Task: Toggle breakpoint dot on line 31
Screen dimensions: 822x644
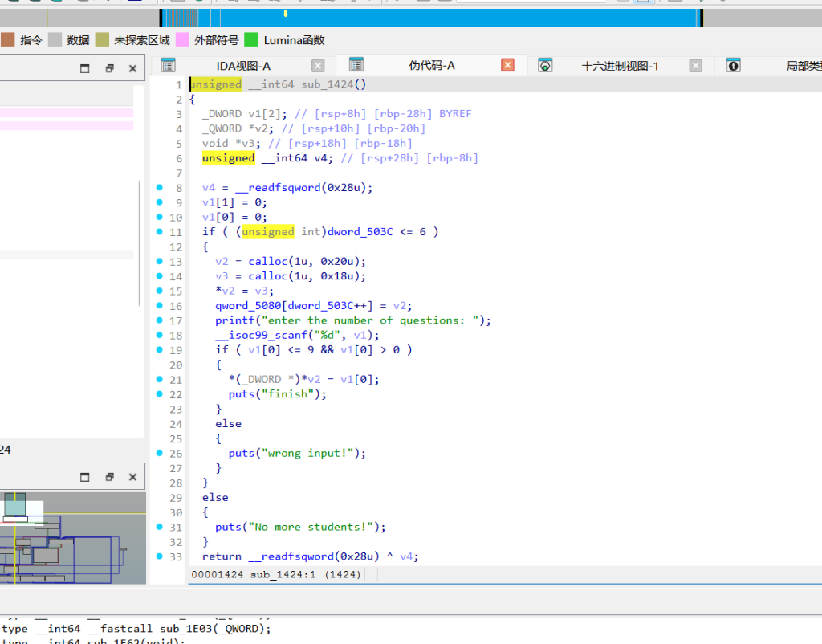Action: [160, 527]
